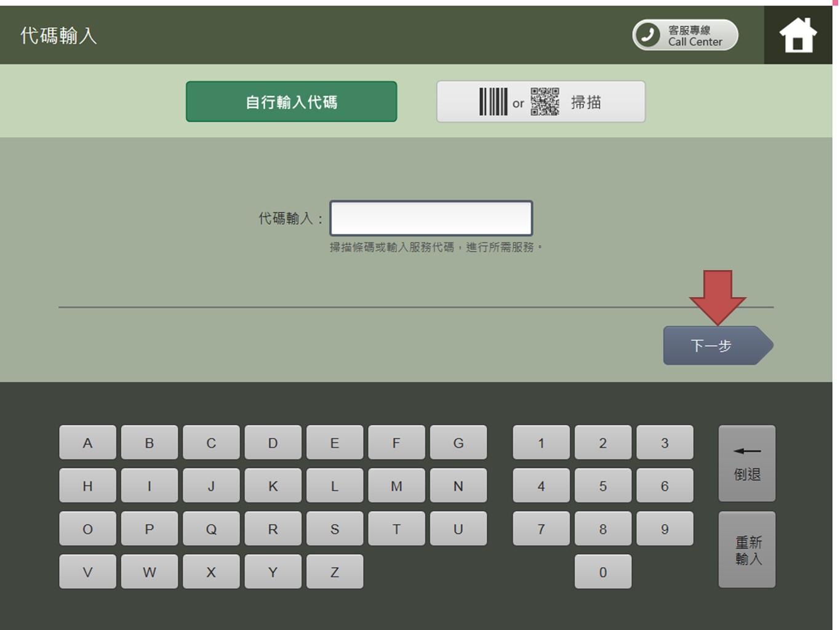Viewport: 840px width, 630px height.
Task: Select the 自行輸入代碼 tab
Action: [x=292, y=102]
